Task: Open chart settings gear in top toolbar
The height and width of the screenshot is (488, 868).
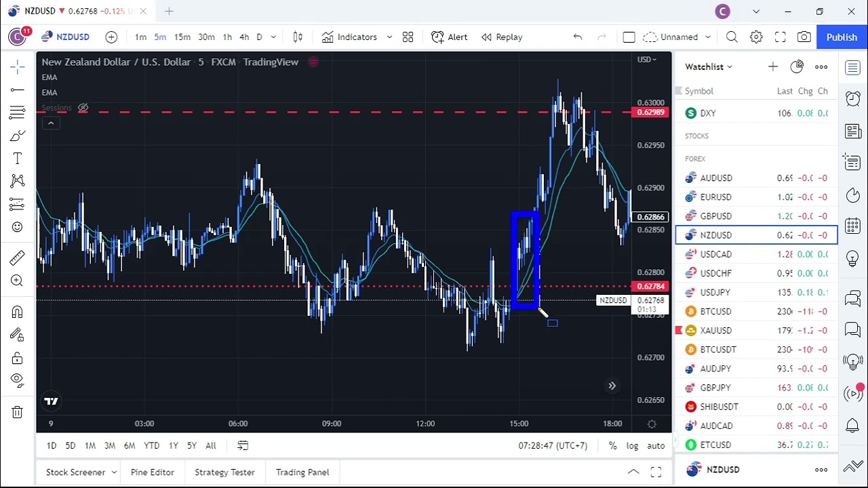Action: coord(756,37)
